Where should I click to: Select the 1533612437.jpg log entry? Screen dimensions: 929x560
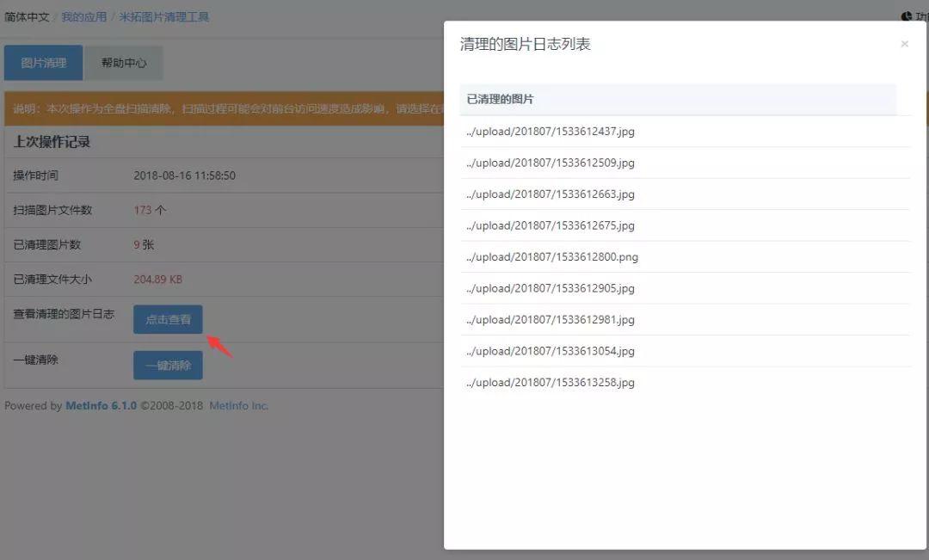[548, 132]
